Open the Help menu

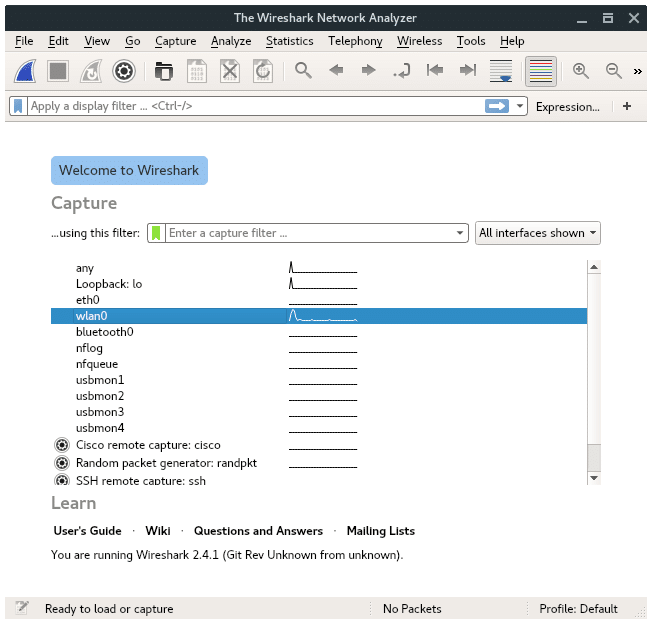point(512,41)
